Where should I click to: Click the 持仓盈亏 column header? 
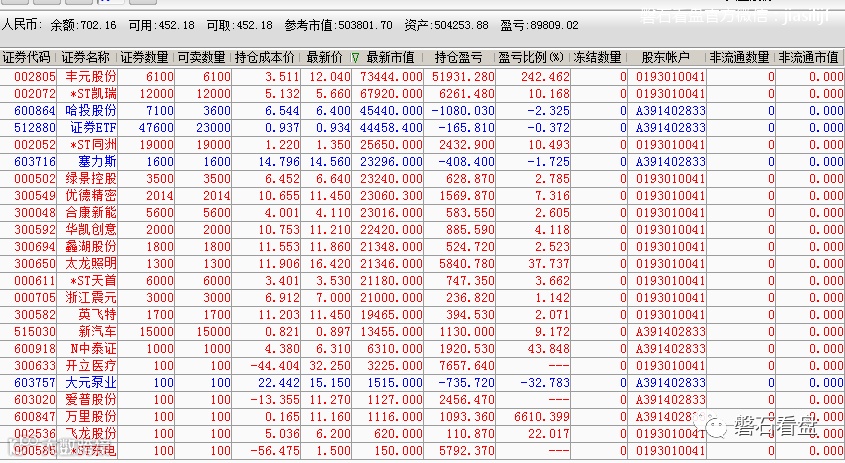click(458, 57)
